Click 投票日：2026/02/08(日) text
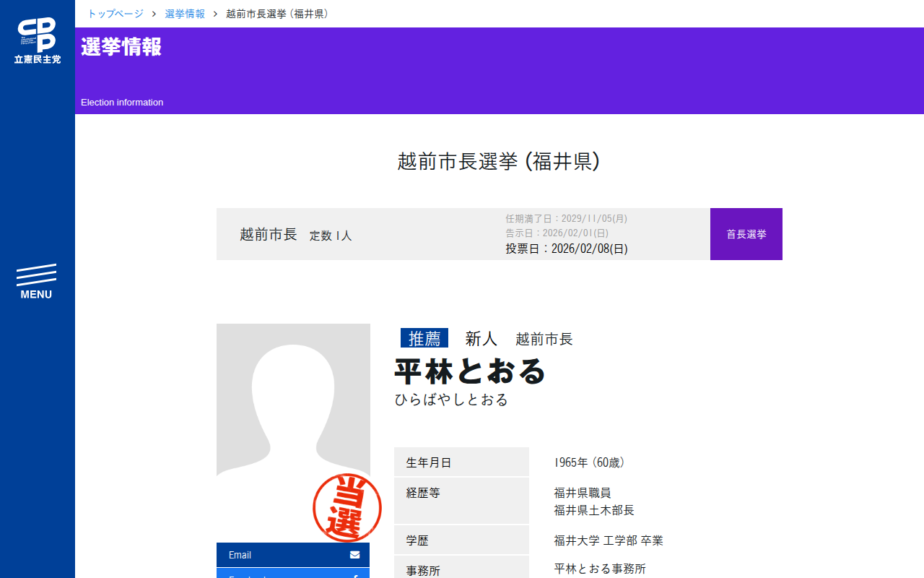This screenshot has height=578, width=924. tap(567, 249)
